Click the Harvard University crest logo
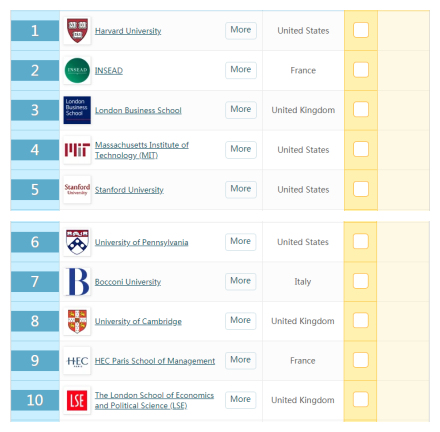The image size is (440, 432). tap(77, 30)
